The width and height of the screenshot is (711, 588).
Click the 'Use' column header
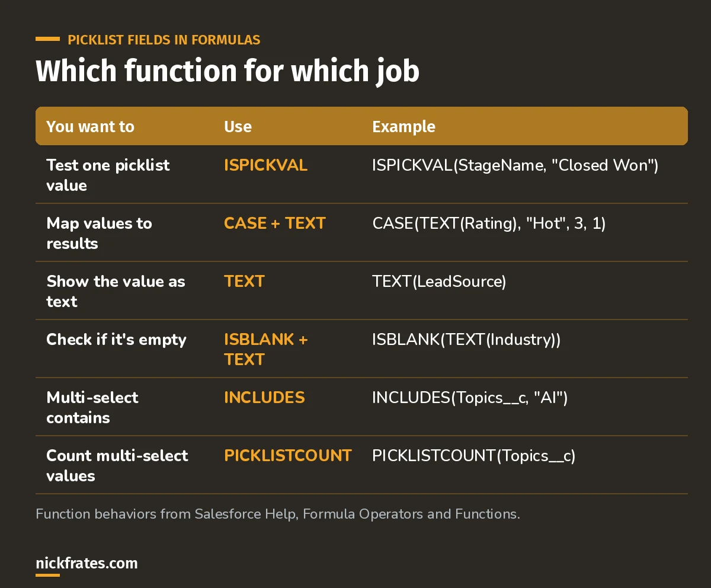tap(238, 126)
